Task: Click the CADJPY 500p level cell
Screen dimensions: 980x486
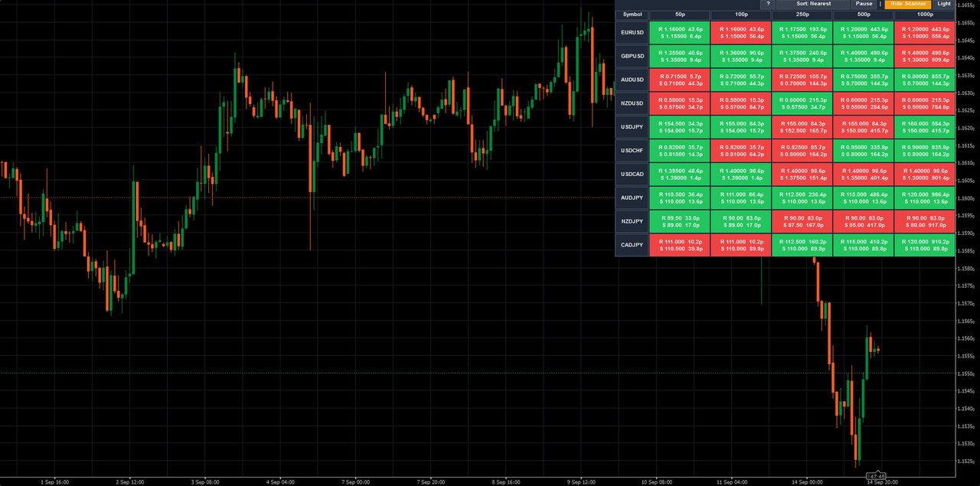Action: [x=864, y=245]
